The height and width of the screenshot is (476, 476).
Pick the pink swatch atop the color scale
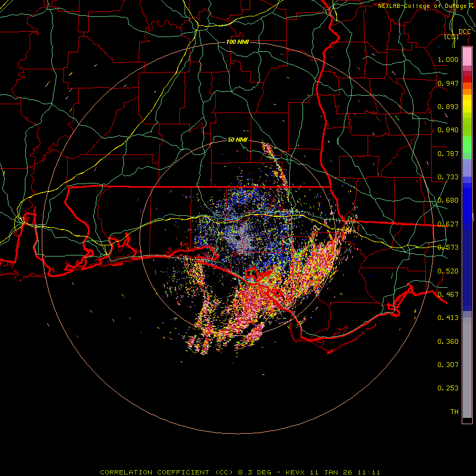[x=467, y=56]
